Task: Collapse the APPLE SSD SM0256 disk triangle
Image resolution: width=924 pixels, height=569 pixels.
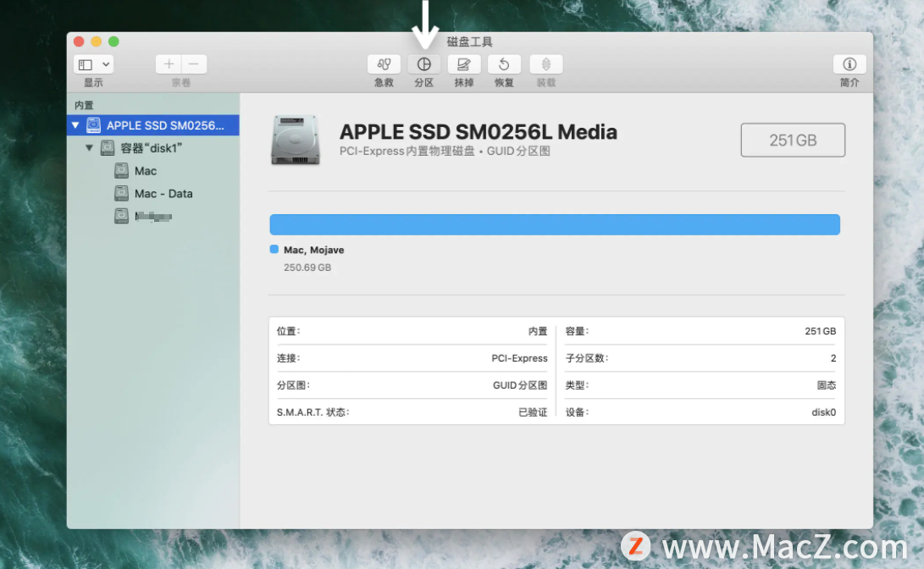Action: coord(75,124)
